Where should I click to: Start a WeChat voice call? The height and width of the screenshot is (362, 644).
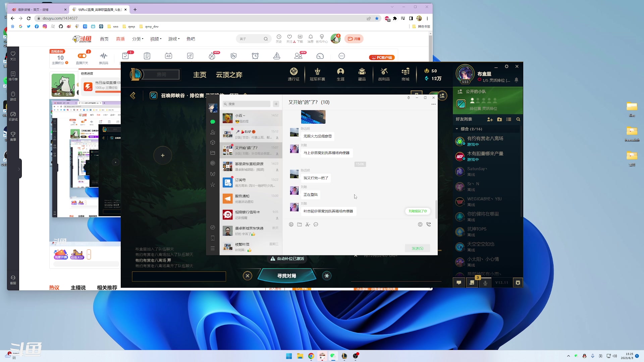429,225
